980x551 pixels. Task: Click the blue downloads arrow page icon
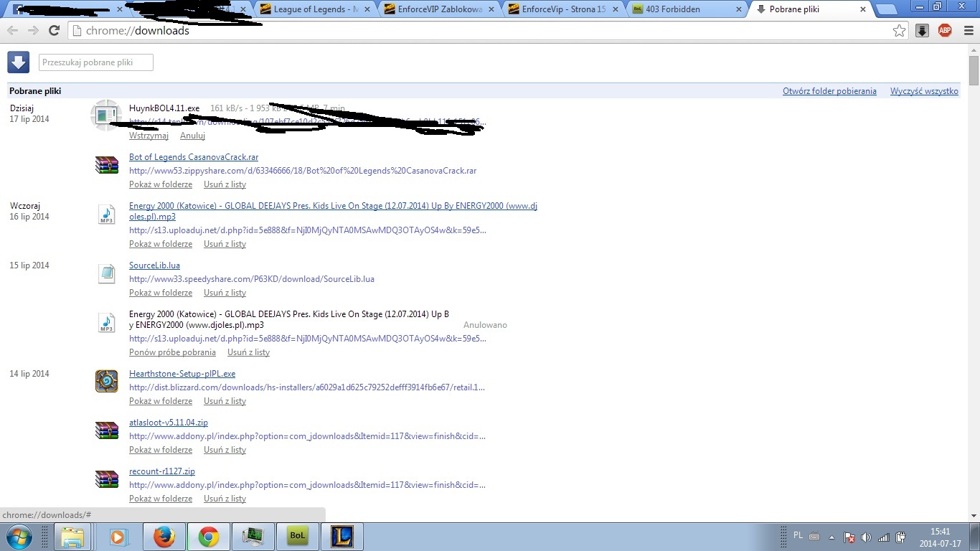coord(18,62)
